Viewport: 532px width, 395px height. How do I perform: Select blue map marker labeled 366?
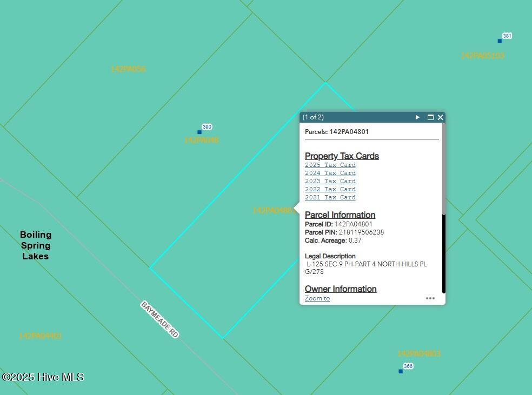[400, 371]
